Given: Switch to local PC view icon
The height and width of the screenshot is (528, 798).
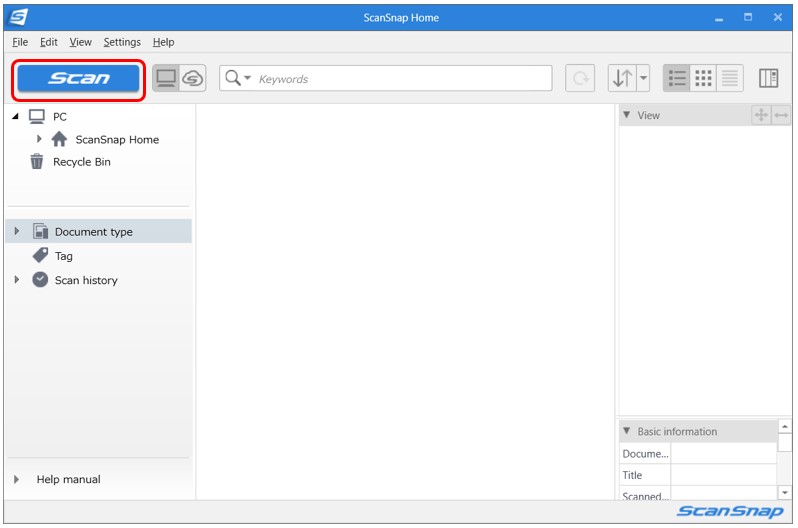Looking at the screenshot, I should coord(166,78).
